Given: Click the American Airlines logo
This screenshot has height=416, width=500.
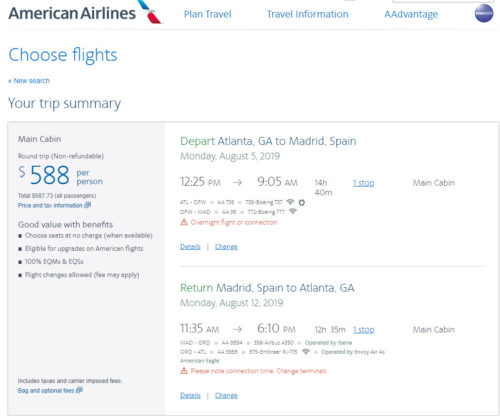Looking at the screenshot, I should (85, 13).
